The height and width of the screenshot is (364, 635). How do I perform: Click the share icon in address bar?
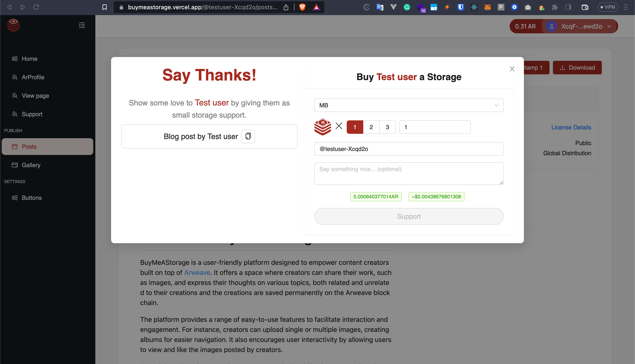tap(286, 7)
